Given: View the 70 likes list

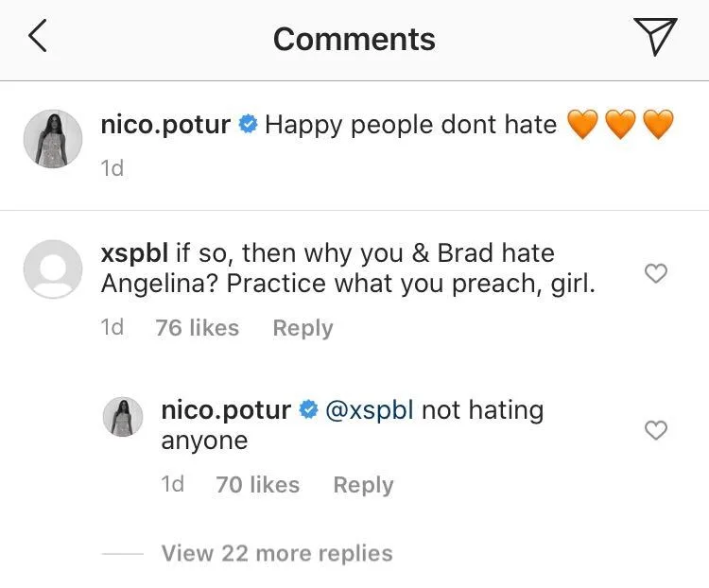Looking at the screenshot, I should (x=257, y=485).
